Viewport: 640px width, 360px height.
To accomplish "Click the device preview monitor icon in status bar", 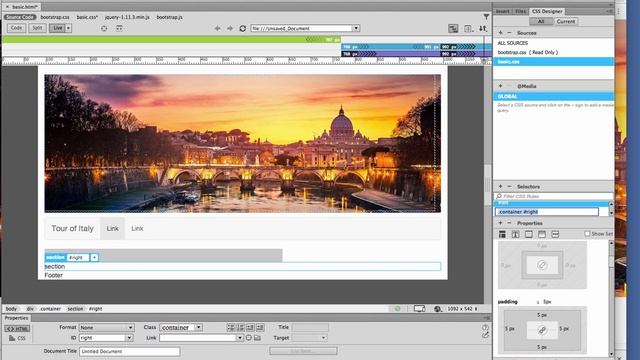I will 419,309.
